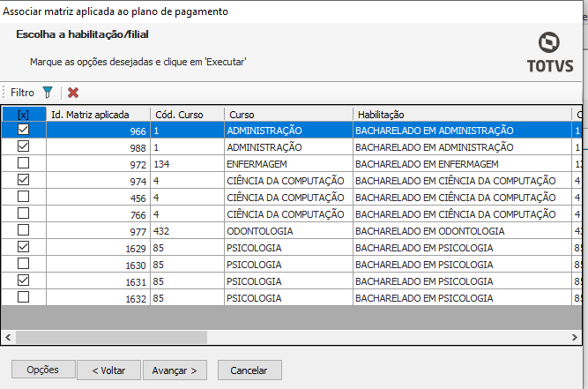Screen dimensions: 588x389
Task: Uncheck the checkbox for matriz 966
Action: pyautogui.click(x=24, y=131)
